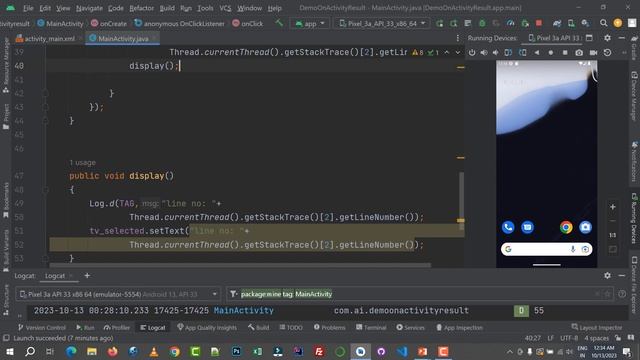Screen dimensions: 640x360
Task: Open Messages app in the emulator
Action: [527, 227]
